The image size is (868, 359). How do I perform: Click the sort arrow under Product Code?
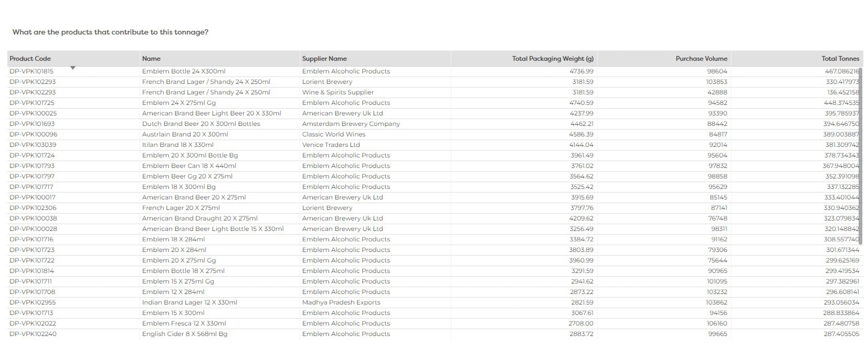[73, 68]
